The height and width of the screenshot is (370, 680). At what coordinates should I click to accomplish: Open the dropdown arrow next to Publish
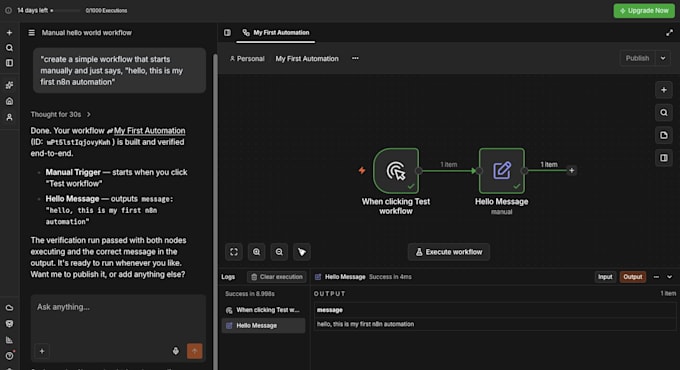click(x=663, y=58)
